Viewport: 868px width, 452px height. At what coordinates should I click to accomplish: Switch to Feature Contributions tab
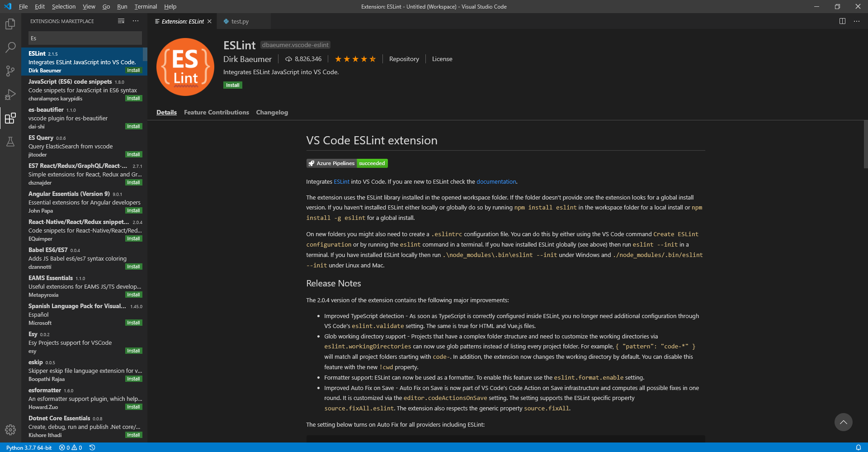click(217, 112)
